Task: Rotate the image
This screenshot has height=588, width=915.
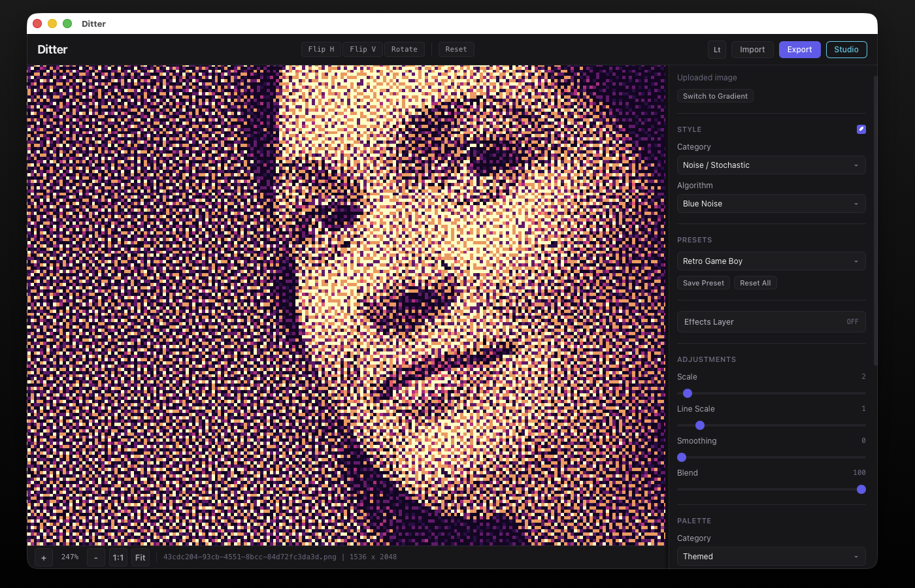Action: [404, 50]
